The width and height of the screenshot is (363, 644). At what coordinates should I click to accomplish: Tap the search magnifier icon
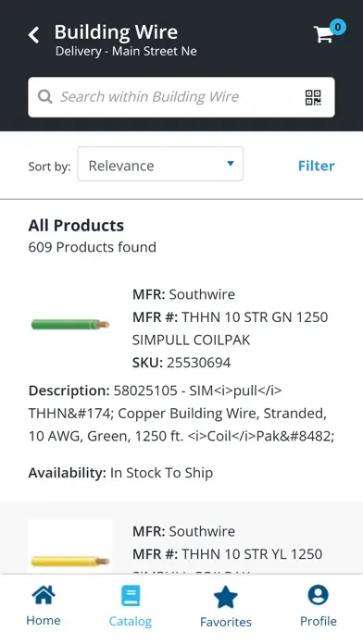(x=44, y=97)
